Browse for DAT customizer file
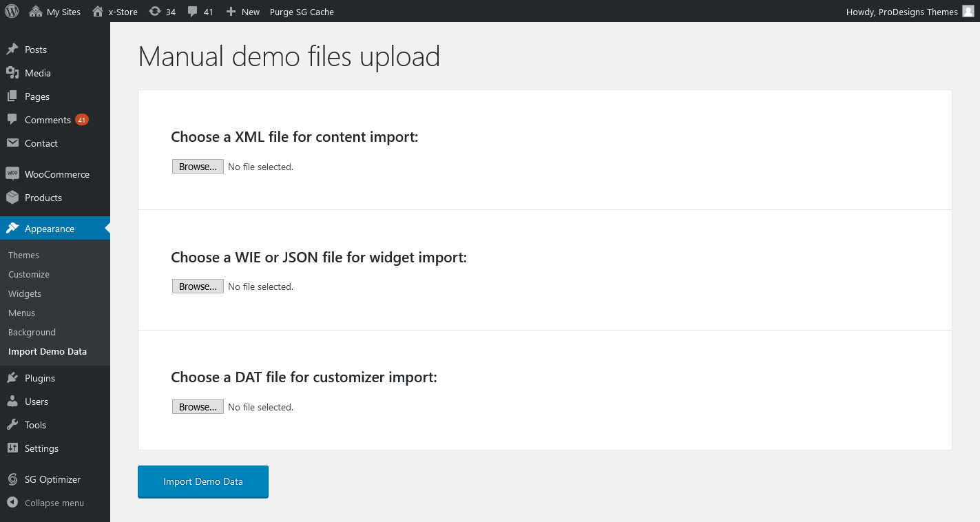This screenshot has height=522, width=980. coord(198,407)
